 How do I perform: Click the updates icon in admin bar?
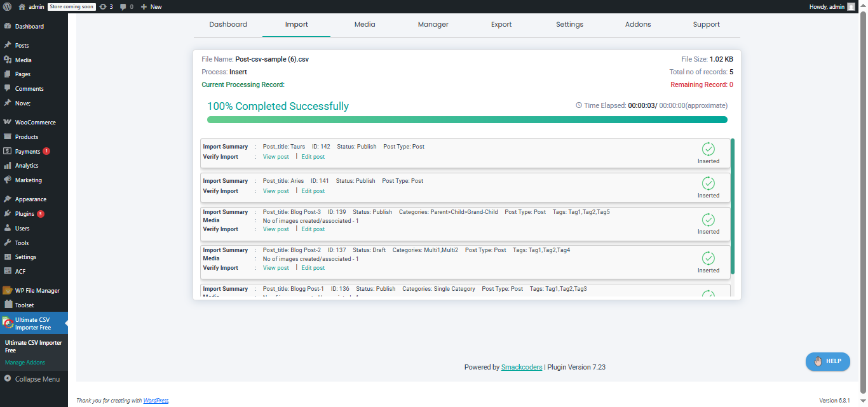pyautogui.click(x=103, y=6)
